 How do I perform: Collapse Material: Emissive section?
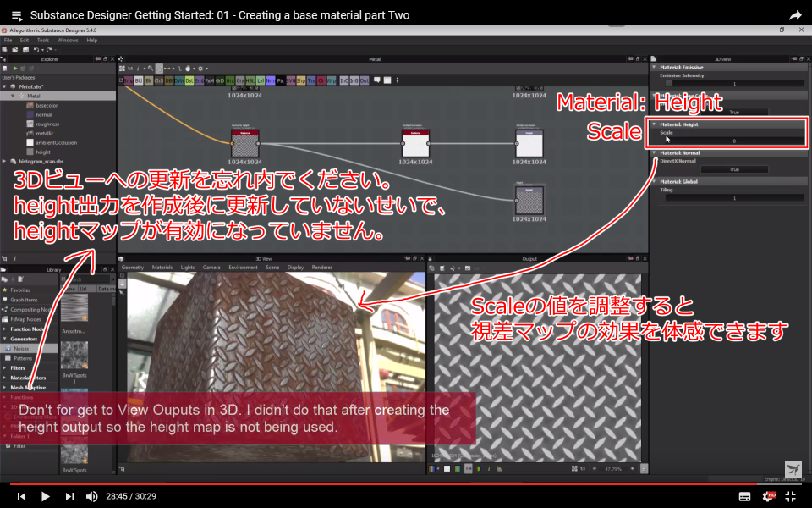pos(654,68)
